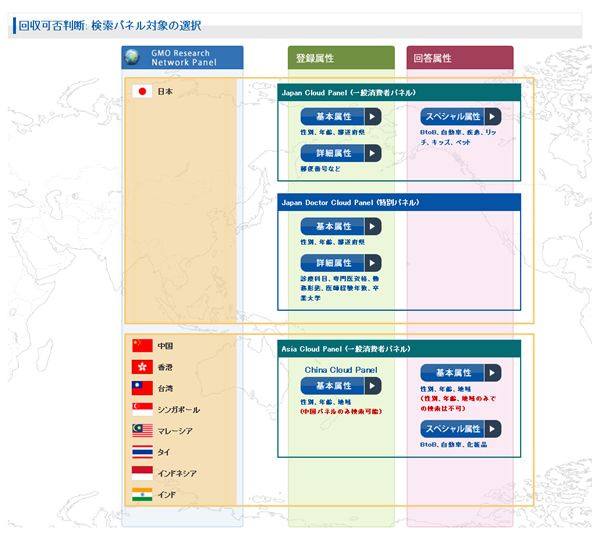Click the 香港 country label
Image resolution: width=594 pixels, height=546 pixels.
point(165,367)
